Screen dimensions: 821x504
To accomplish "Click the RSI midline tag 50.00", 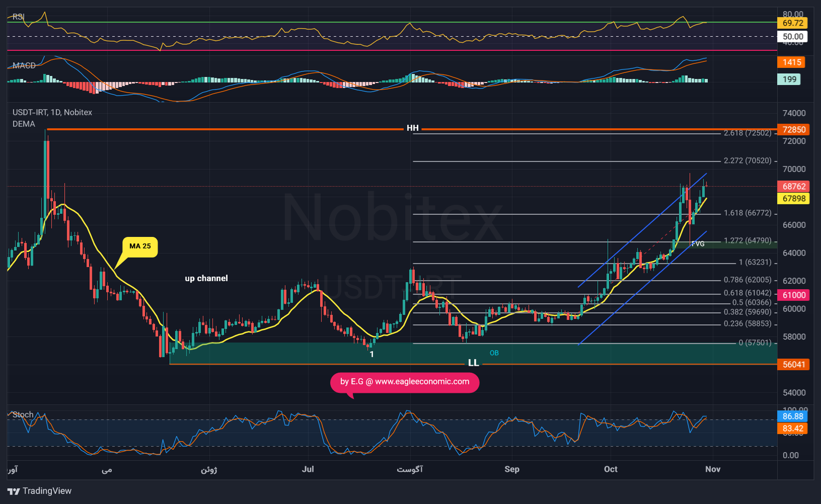I will (793, 37).
